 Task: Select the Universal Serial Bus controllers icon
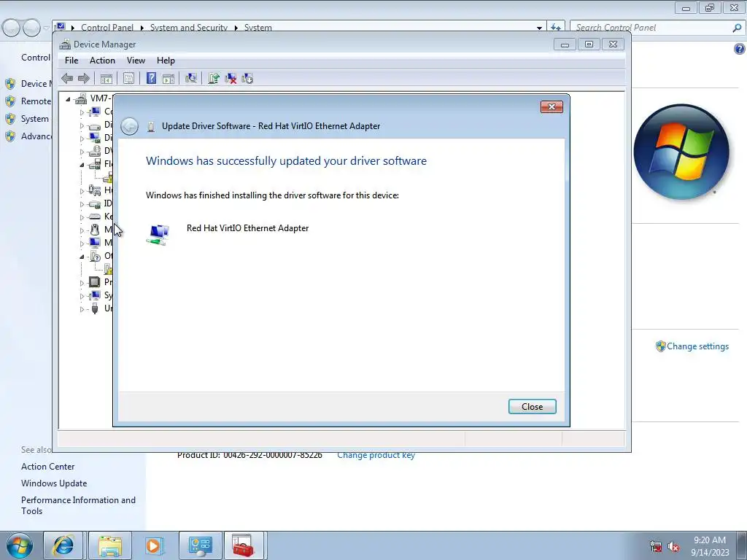pyautogui.click(x=95, y=308)
